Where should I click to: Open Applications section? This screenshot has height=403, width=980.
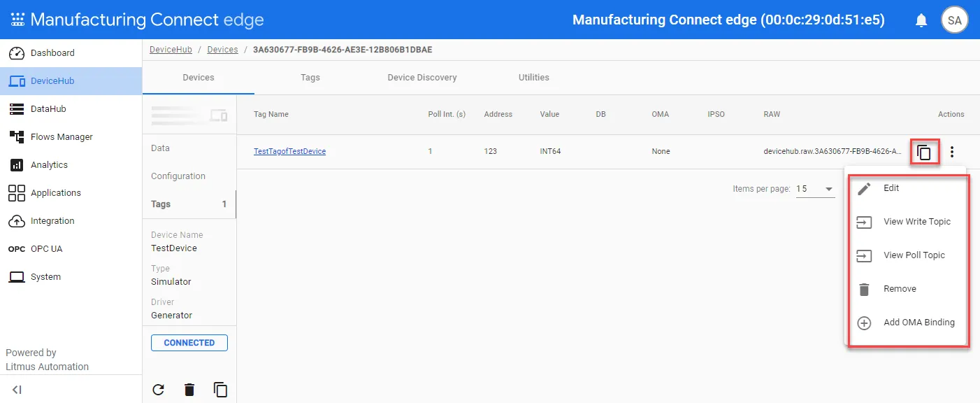coord(71,193)
